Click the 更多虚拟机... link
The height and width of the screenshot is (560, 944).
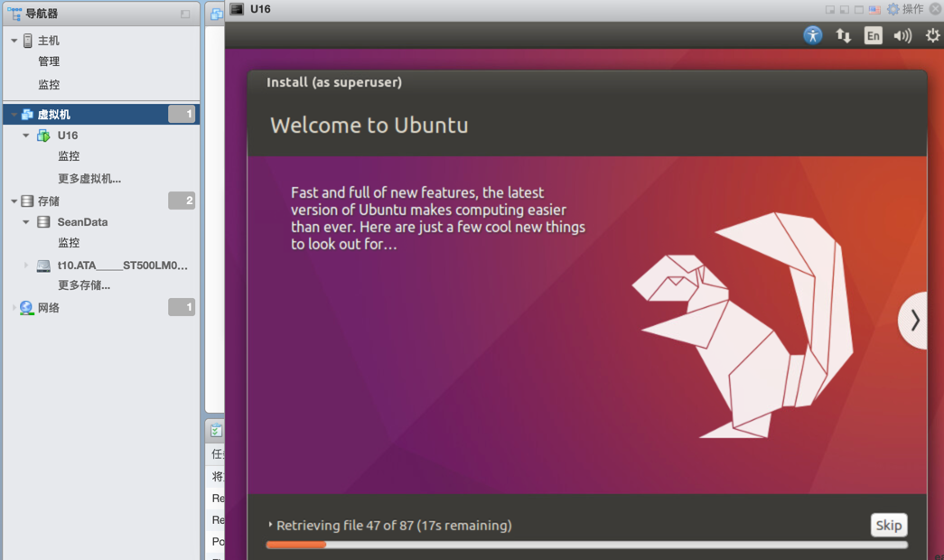89,178
